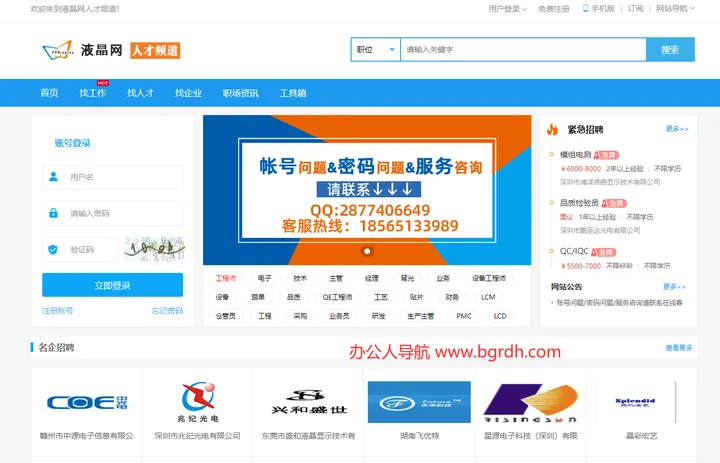Click the 液晶网 site logo

point(82,50)
